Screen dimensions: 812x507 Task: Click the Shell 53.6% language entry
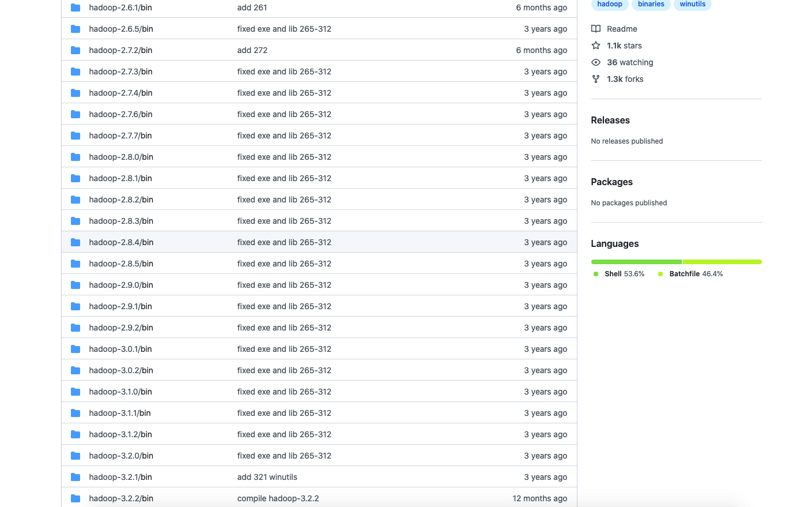[x=624, y=274]
